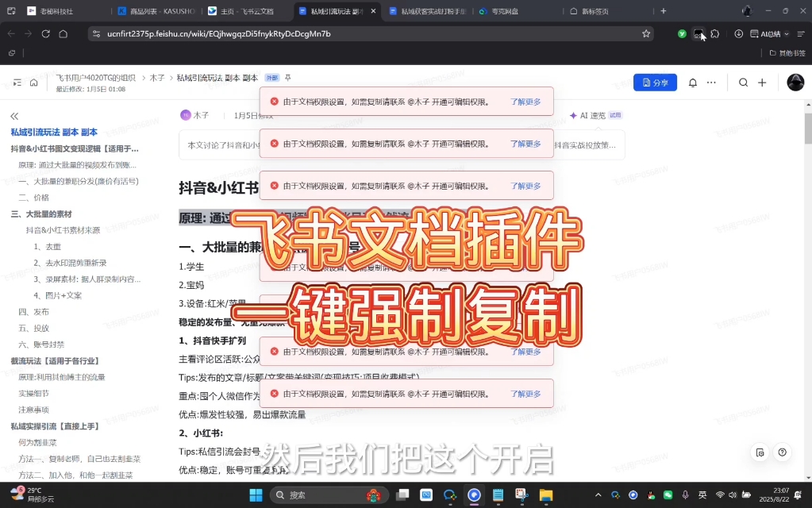Toggle the Feishu sidebar menu icon
This screenshot has height=508, width=812.
point(17,83)
